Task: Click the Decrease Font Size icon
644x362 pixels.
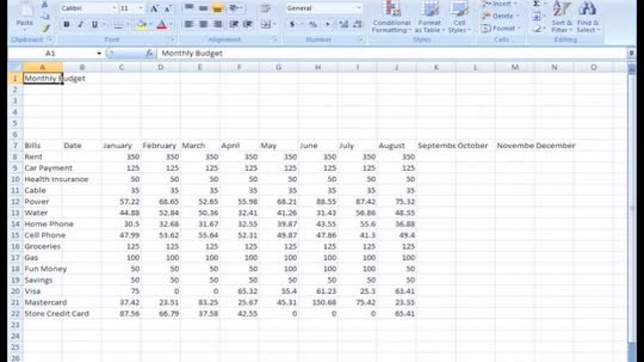Action: click(x=168, y=8)
